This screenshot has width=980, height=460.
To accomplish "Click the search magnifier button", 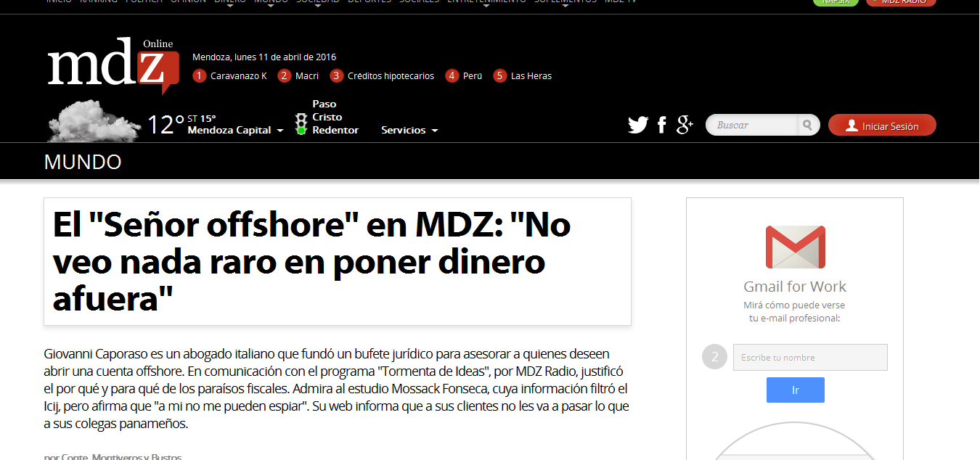I will [807, 126].
